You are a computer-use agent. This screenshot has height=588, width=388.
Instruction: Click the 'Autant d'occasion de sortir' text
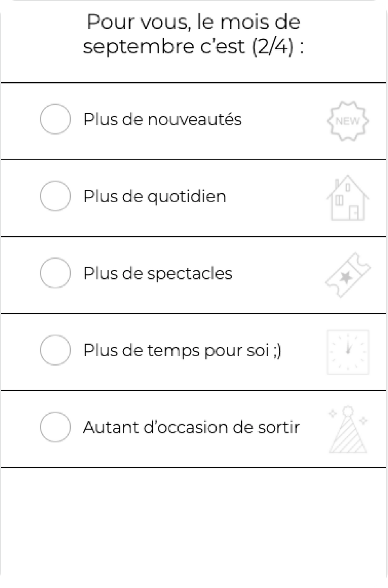click(191, 427)
